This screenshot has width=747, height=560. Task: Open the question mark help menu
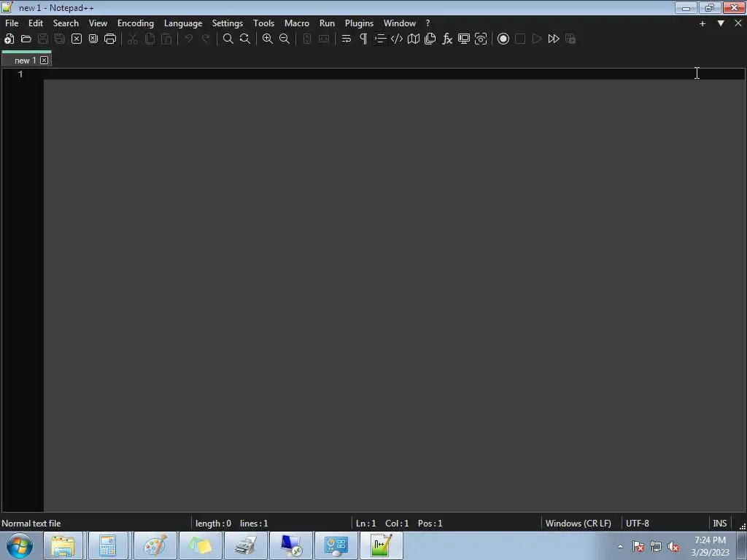click(x=427, y=23)
